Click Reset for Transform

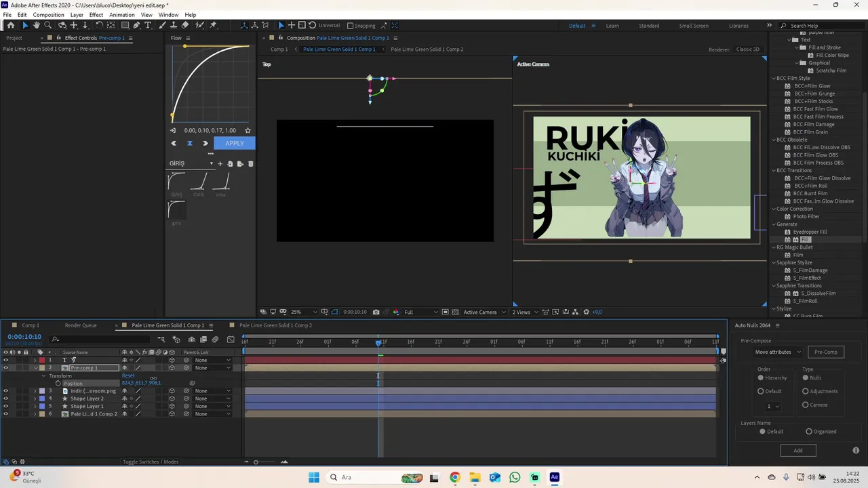(128, 375)
